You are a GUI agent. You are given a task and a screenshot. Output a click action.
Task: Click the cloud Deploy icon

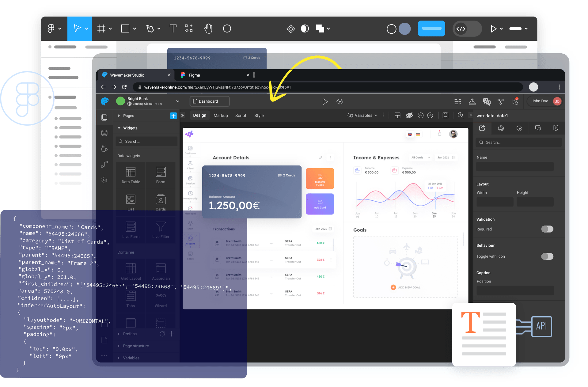coord(340,101)
